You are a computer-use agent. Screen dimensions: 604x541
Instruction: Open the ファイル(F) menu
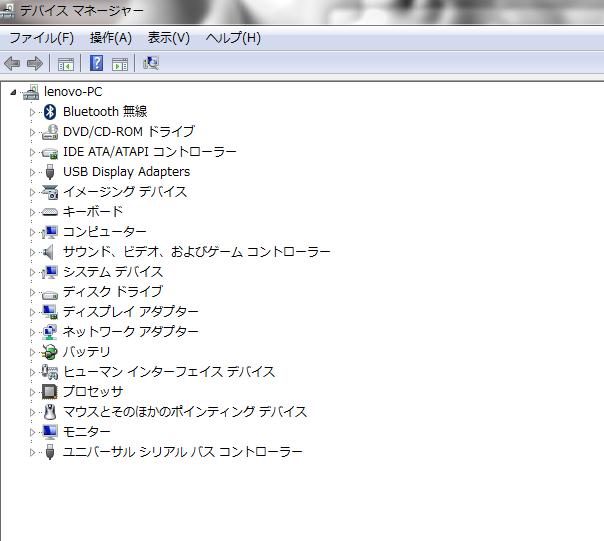42,38
